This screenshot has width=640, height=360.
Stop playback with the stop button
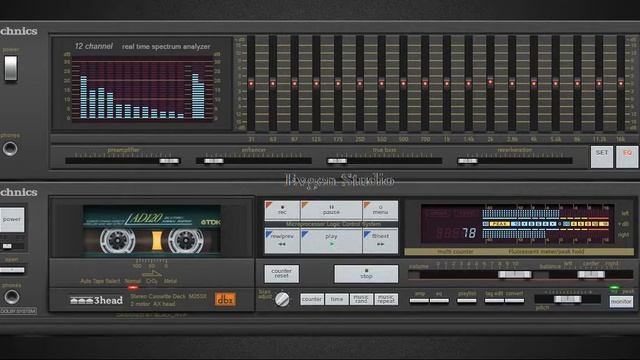pyautogui.click(x=366, y=273)
